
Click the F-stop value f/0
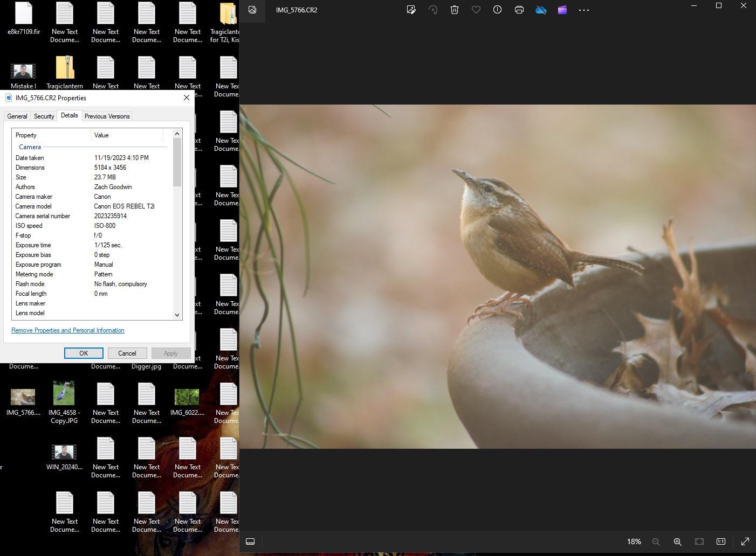[98, 235]
